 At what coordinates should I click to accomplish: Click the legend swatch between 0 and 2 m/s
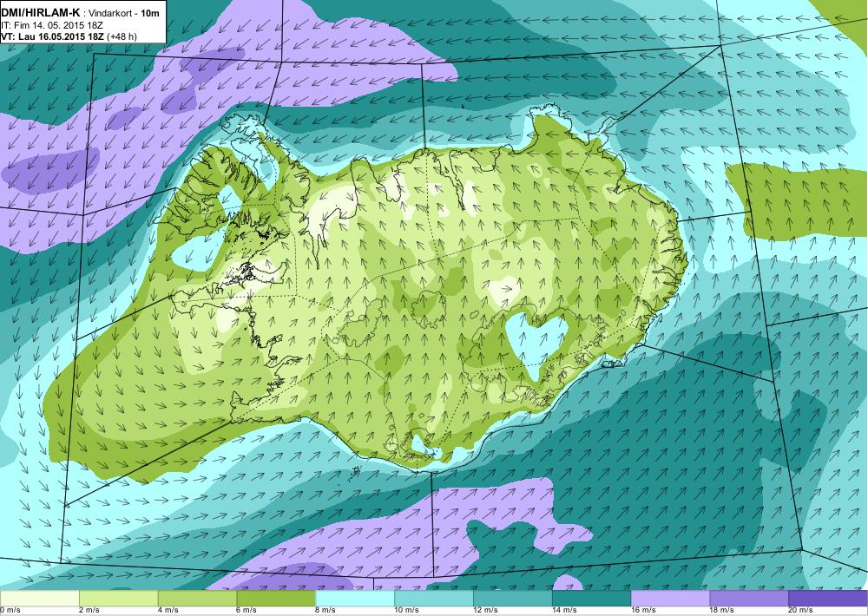click(39, 598)
